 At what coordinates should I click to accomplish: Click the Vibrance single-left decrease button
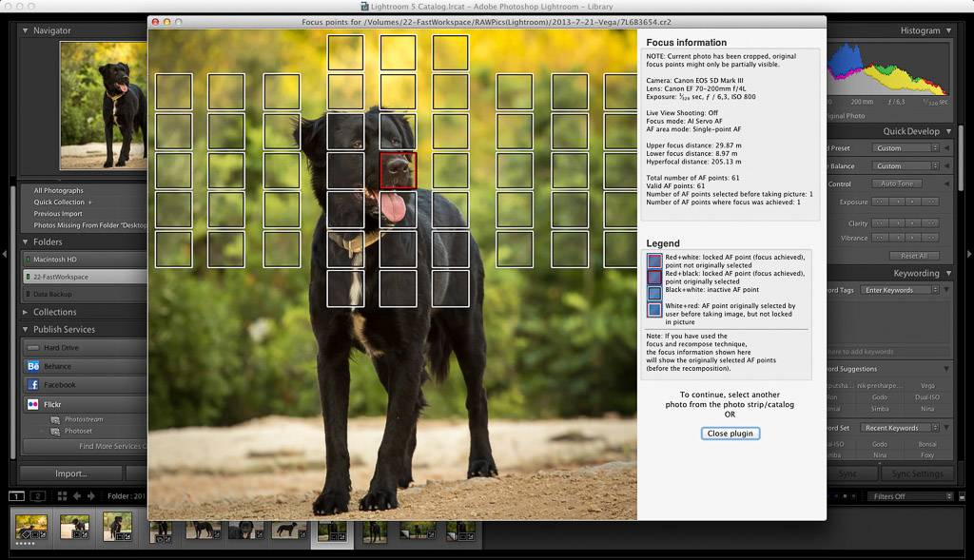click(896, 238)
